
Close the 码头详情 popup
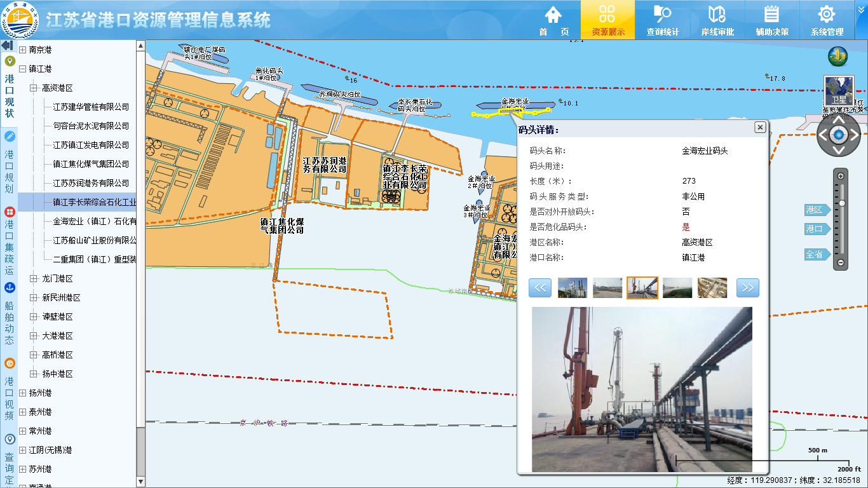tap(760, 127)
